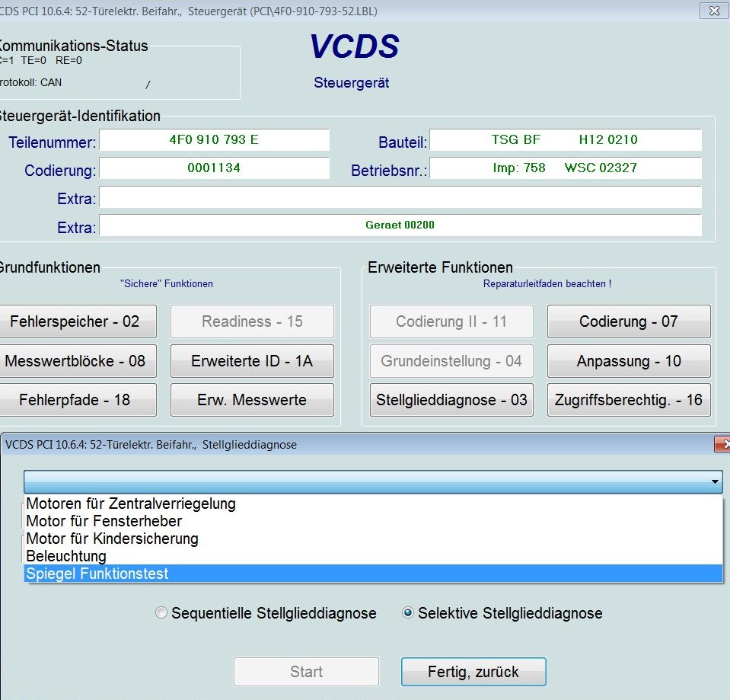Screen dimensions: 730x700
Task: Click the Erw. Messwerte button
Action: pyautogui.click(x=252, y=400)
